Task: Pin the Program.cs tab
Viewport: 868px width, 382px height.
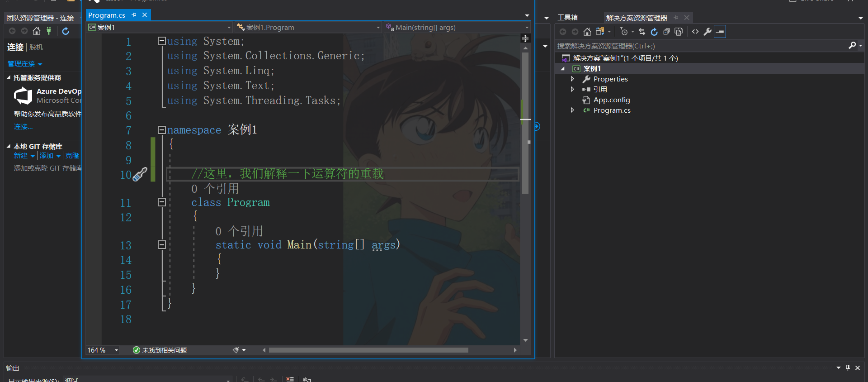Action: (x=134, y=15)
